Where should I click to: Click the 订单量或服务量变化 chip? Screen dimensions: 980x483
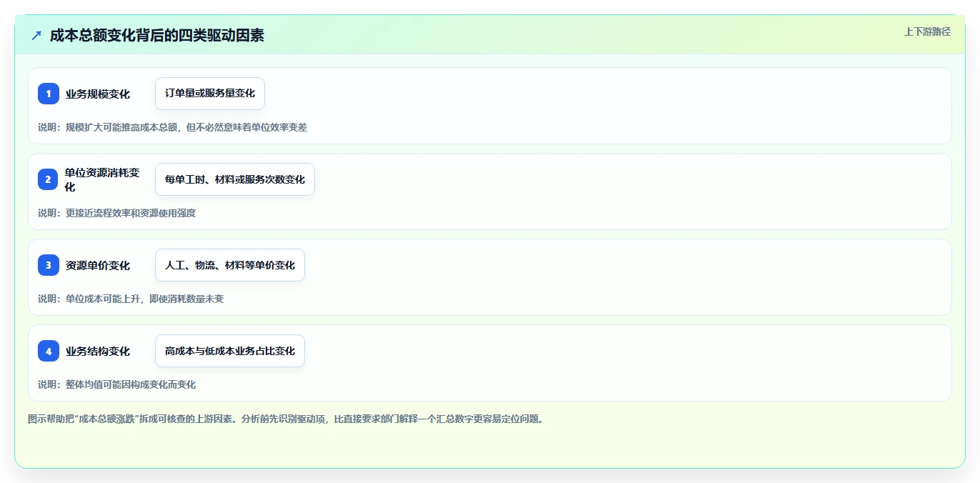[x=210, y=94]
